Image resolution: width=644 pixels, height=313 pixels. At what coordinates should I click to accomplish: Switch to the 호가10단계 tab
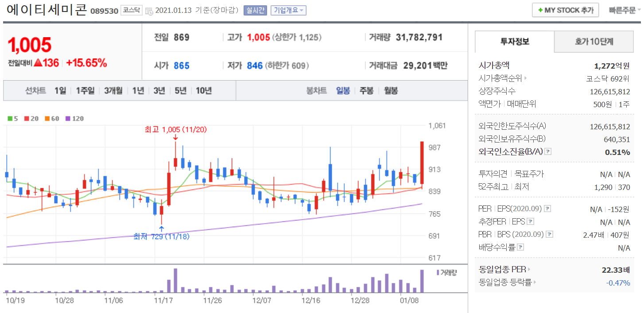coord(594,42)
